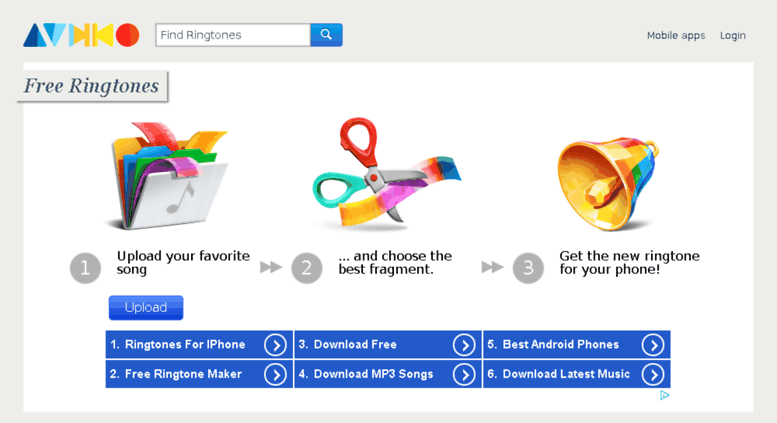Click arrow circle beside Ringtones For IPhone

276,345
